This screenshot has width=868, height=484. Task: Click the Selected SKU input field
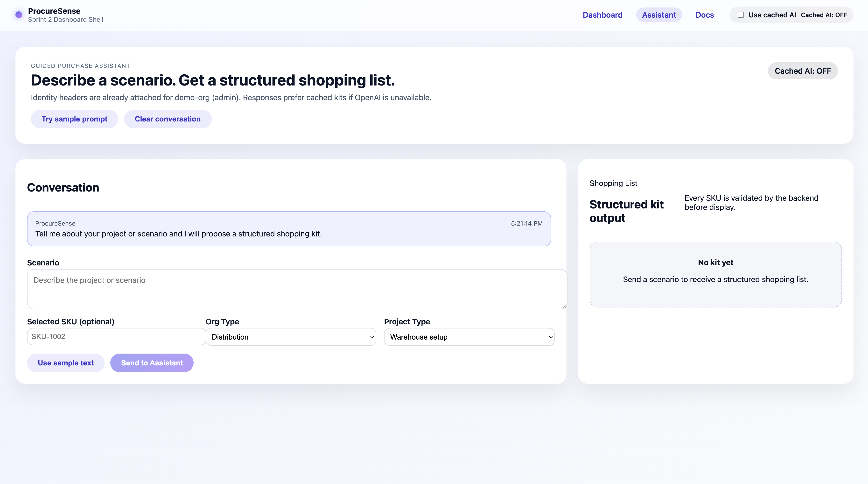click(116, 336)
